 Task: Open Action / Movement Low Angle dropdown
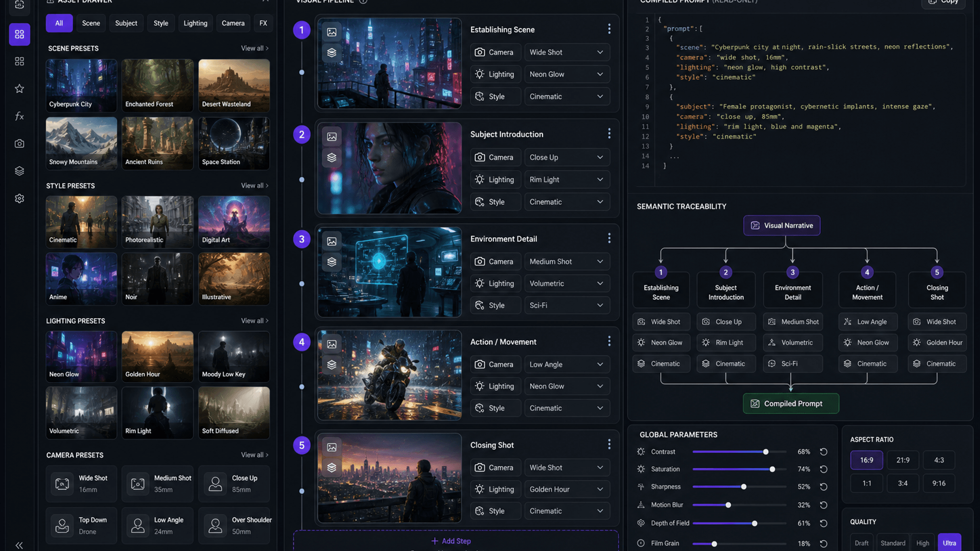(x=567, y=364)
